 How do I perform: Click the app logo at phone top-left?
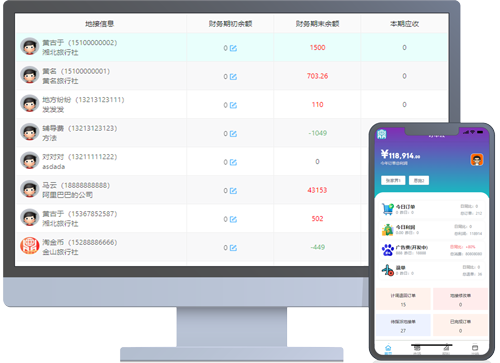click(x=382, y=134)
